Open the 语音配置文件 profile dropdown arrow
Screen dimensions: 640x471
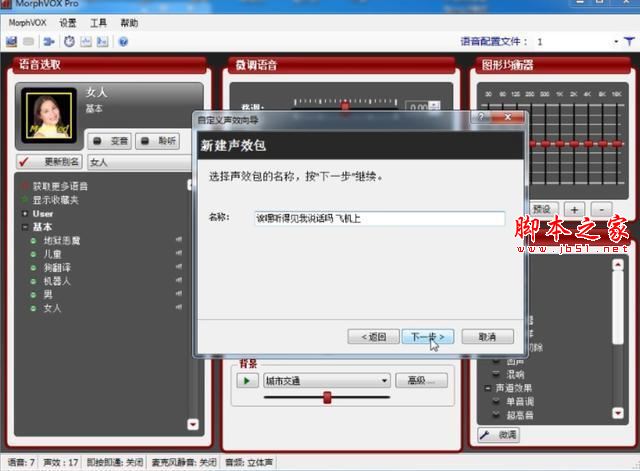point(616,42)
